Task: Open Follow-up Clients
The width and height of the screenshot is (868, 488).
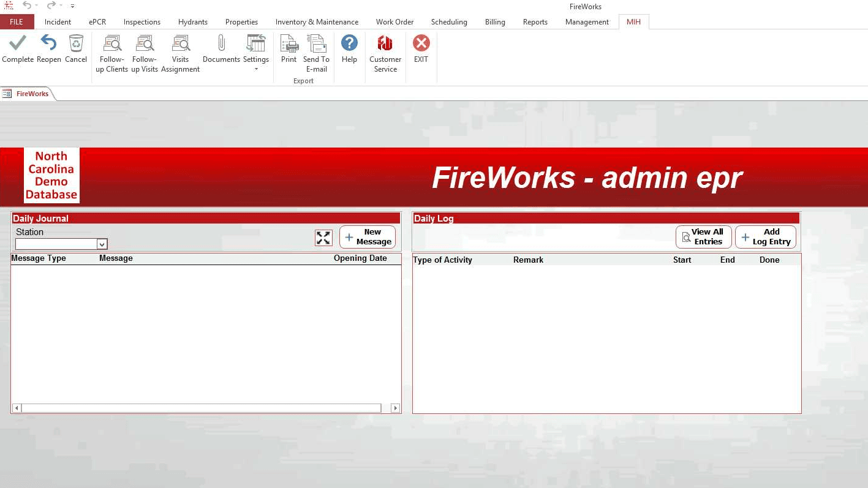Action: coord(112,54)
